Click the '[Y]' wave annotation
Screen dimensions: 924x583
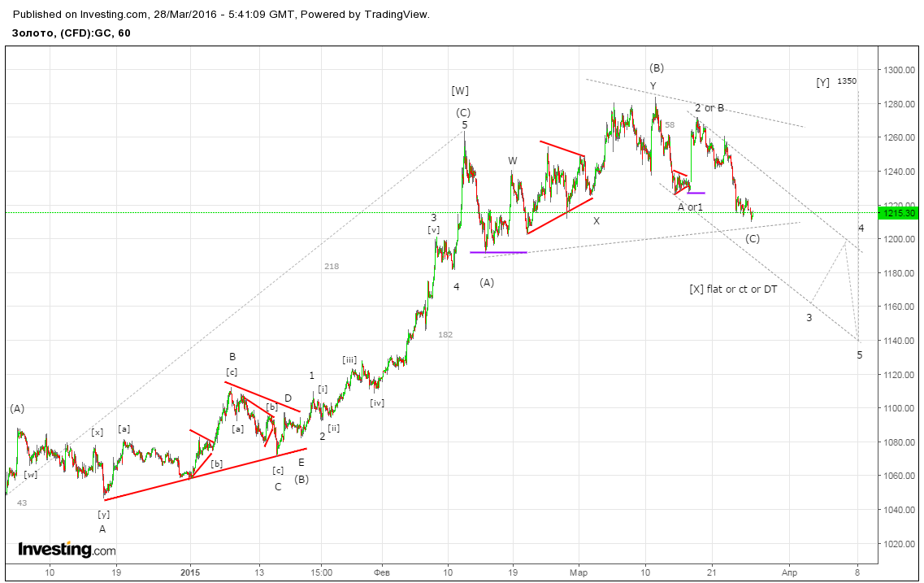point(822,82)
